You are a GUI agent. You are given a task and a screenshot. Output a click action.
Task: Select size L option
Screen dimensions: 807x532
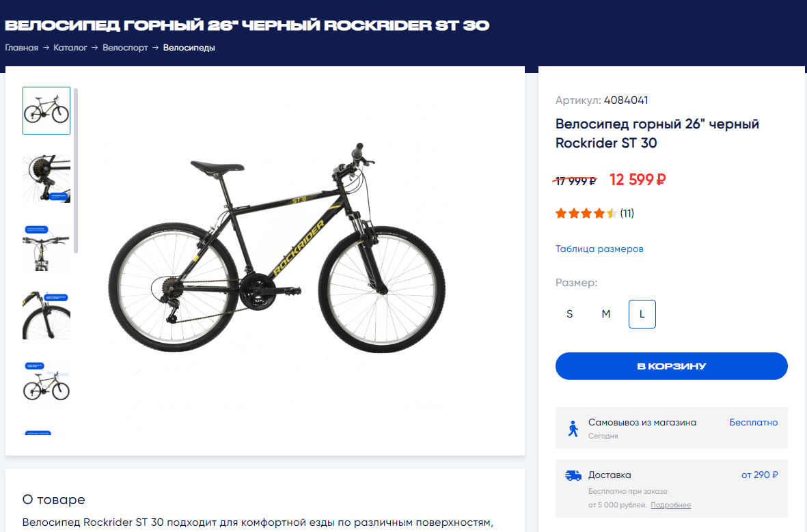(x=642, y=314)
